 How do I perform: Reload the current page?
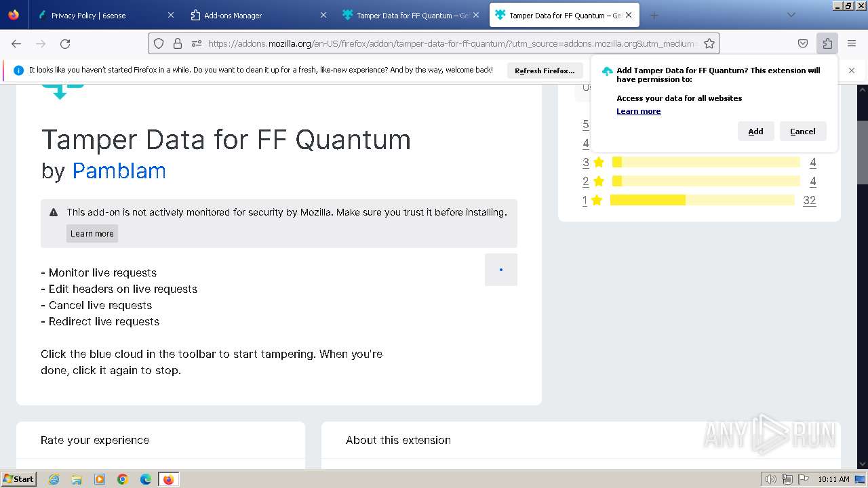[x=65, y=43]
